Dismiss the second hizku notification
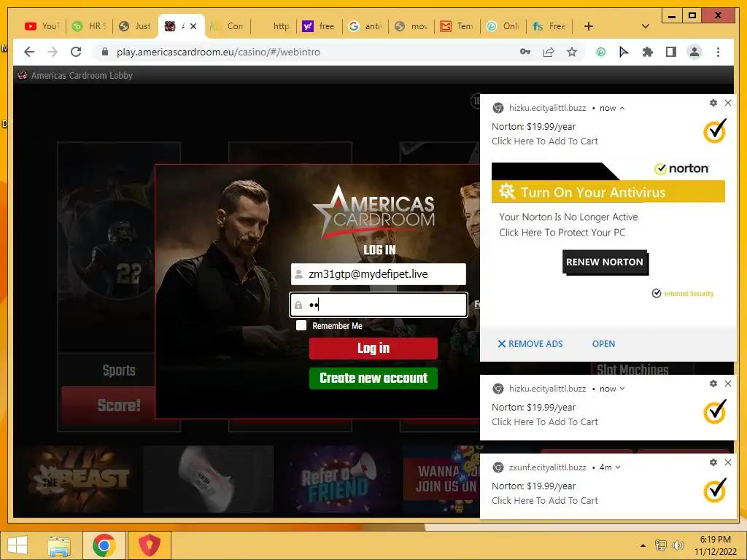The width and height of the screenshot is (747, 560). coord(728,384)
